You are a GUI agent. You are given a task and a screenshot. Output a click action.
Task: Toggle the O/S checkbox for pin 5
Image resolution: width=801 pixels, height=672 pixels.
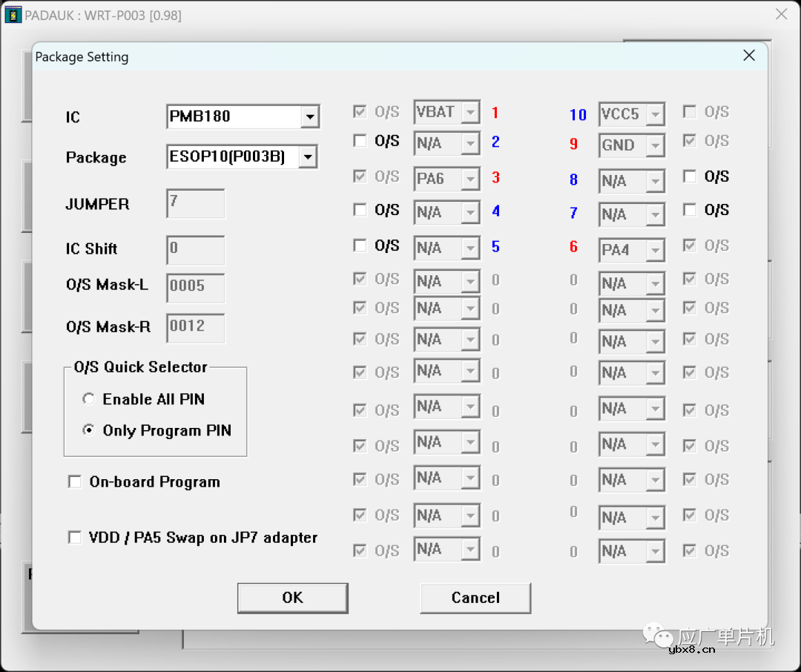click(x=360, y=246)
